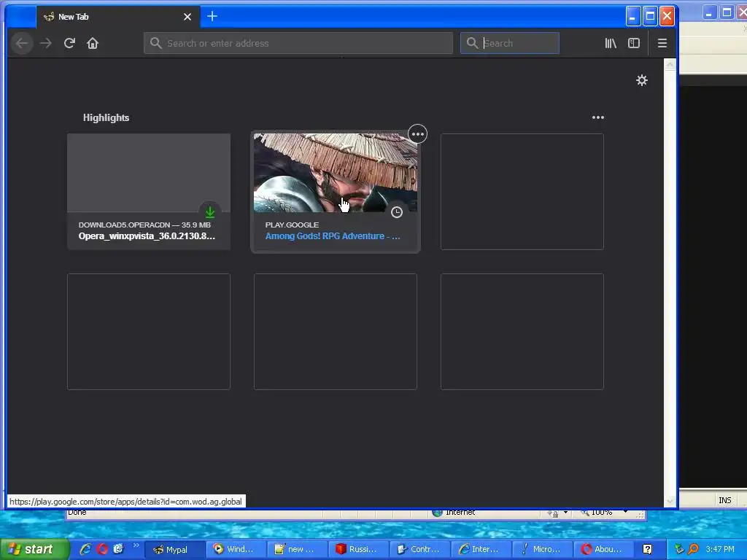Click 'DOWNLOAD5.OPERACDN — 35.9 MB' label
Image resolution: width=747 pixels, height=560 pixels.
pos(144,225)
